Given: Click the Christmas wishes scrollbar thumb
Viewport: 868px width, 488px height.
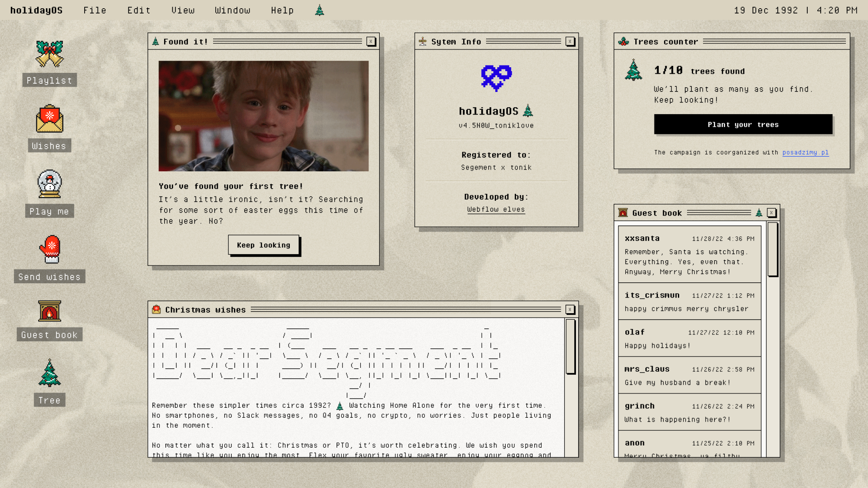Looking at the screenshot, I should [x=570, y=347].
